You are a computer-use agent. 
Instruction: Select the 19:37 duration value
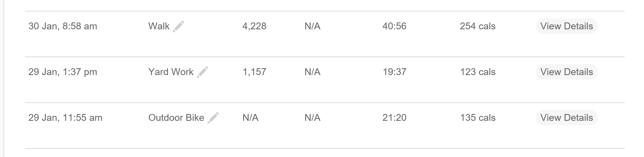(x=395, y=72)
